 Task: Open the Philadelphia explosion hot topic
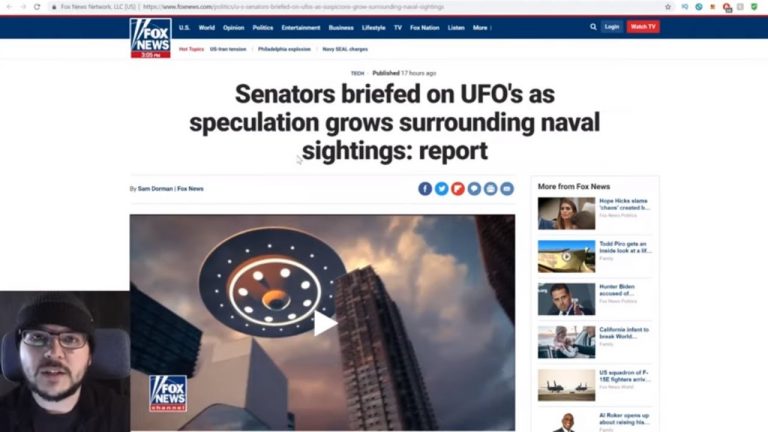pyautogui.click(x=284, y=49)
